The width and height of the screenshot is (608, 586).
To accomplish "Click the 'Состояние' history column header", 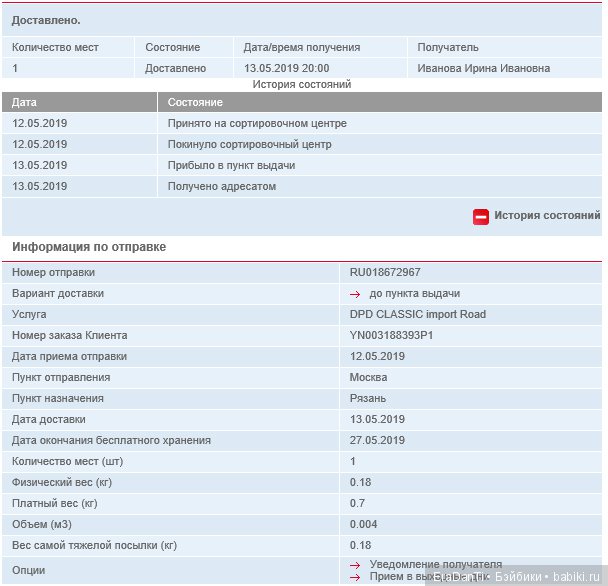I will click(x=195, y=103).
